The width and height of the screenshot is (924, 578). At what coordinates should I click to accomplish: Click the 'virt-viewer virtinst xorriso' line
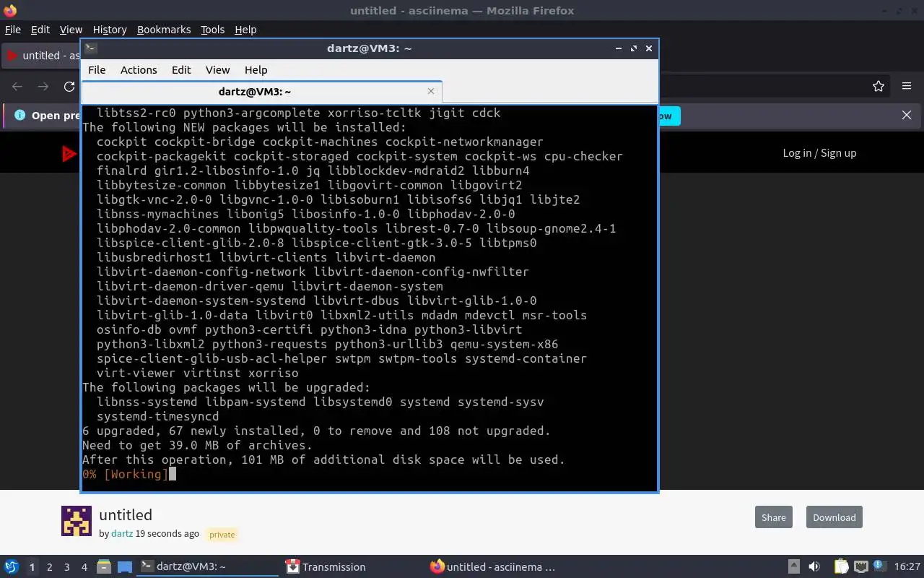197,373
